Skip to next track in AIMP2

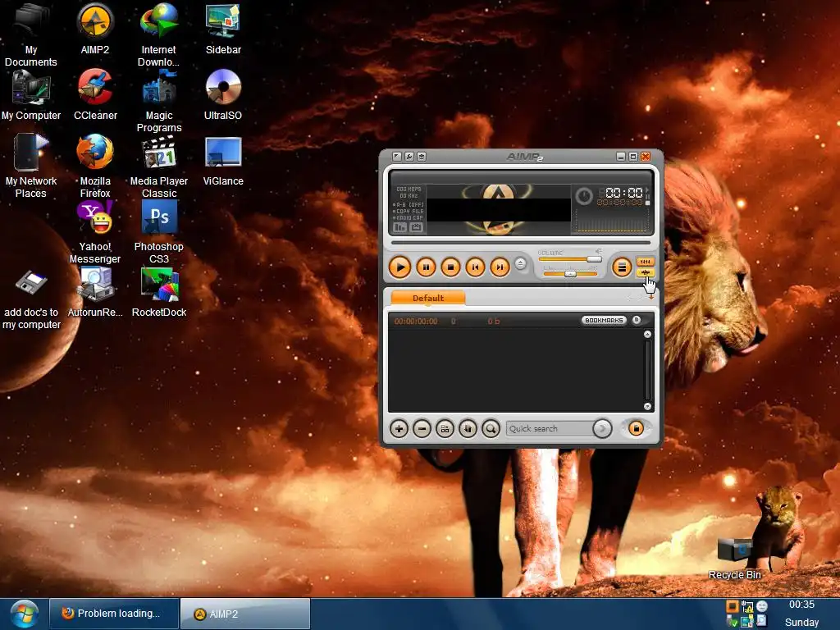click(x=500, y=267)
